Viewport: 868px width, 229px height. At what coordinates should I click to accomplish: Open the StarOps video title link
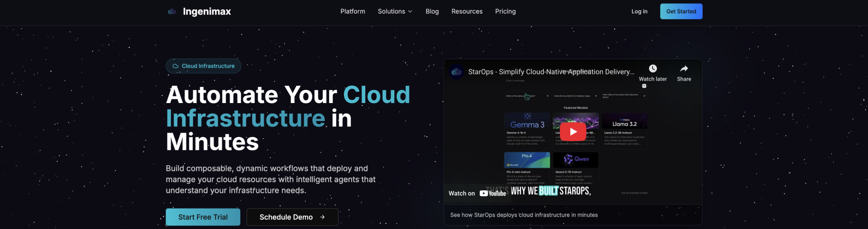551,72
